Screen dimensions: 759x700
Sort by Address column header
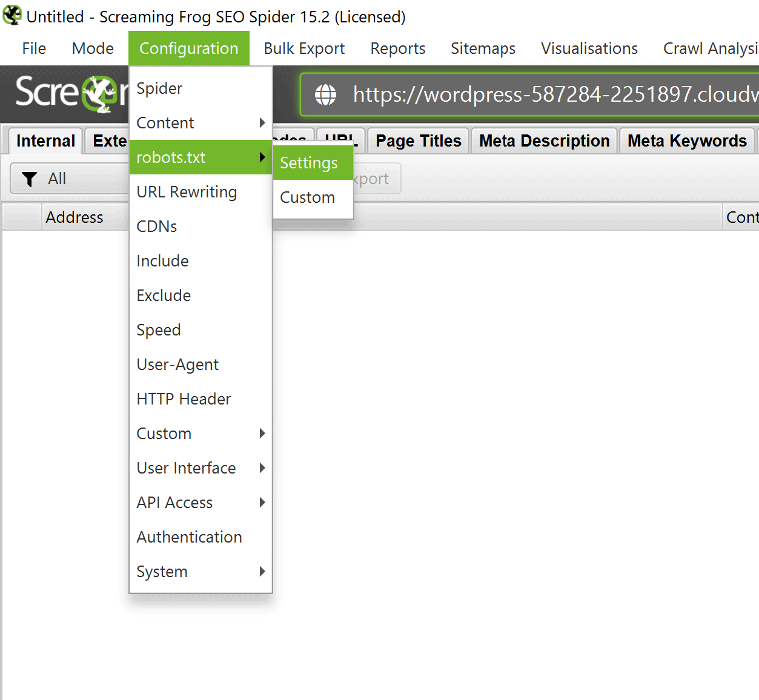[75, 217]
